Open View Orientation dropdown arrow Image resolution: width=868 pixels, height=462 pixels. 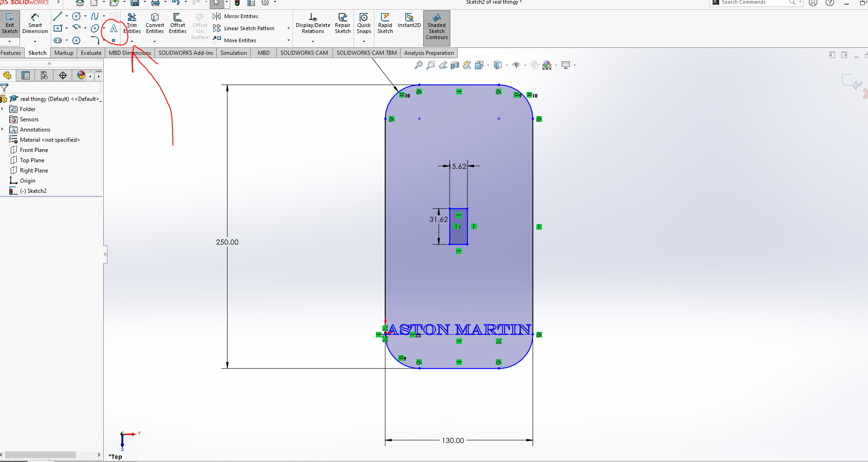tap(488, 65)
